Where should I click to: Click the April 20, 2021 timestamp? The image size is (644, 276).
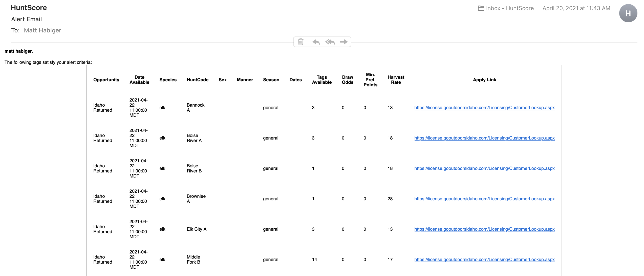(576, 8)
